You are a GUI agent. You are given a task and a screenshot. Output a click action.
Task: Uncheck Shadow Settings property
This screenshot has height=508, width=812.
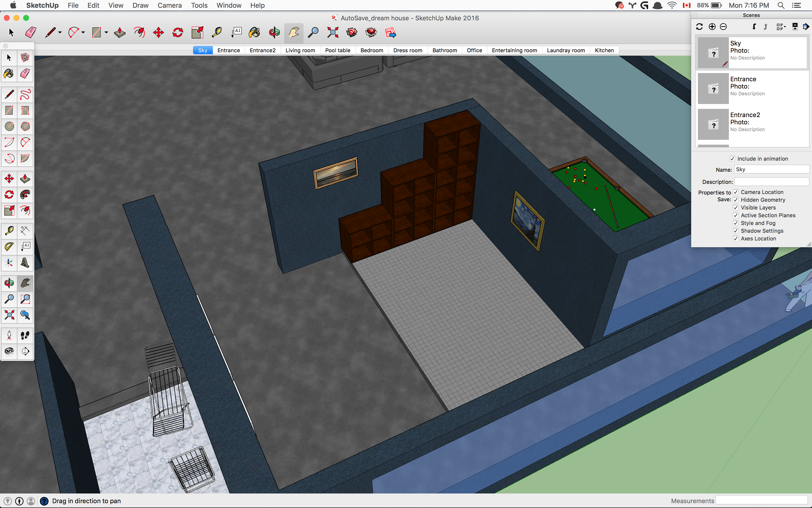[736, 231]
